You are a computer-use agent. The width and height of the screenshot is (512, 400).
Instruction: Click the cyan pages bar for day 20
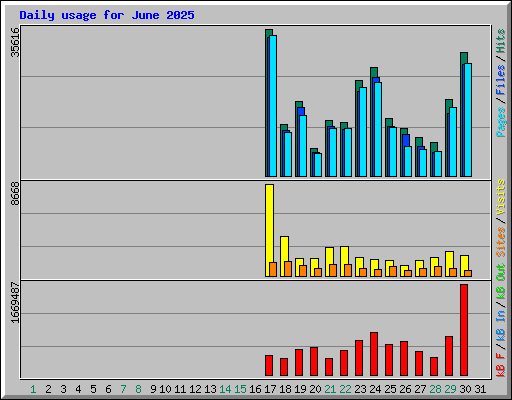click(318, 165)
